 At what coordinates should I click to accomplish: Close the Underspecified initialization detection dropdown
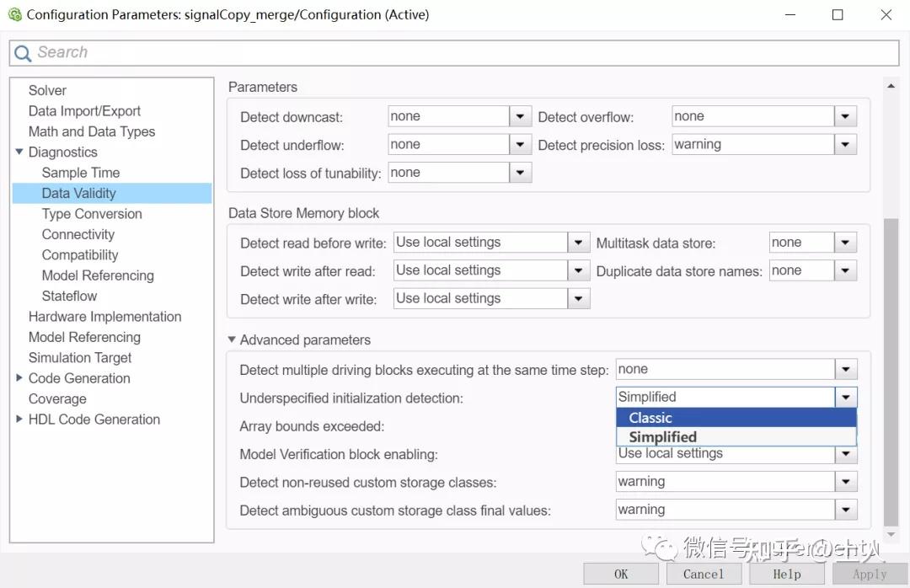tap(846, 397)
